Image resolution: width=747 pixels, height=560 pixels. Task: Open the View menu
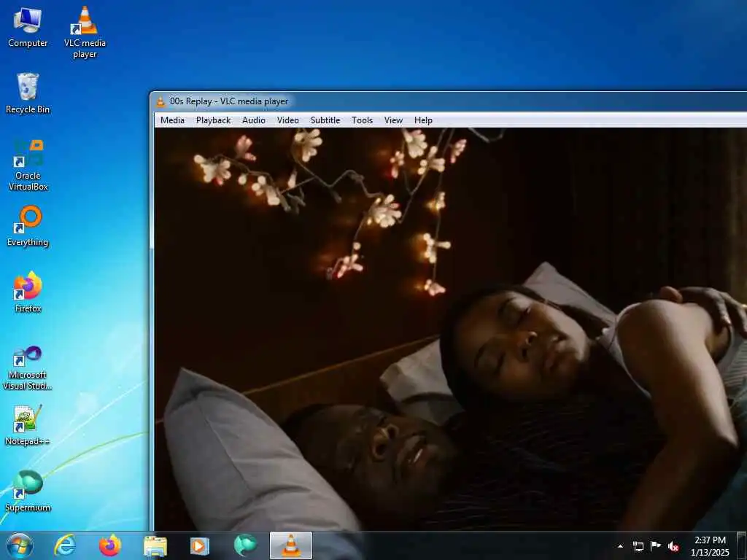(x=393, y=120)
